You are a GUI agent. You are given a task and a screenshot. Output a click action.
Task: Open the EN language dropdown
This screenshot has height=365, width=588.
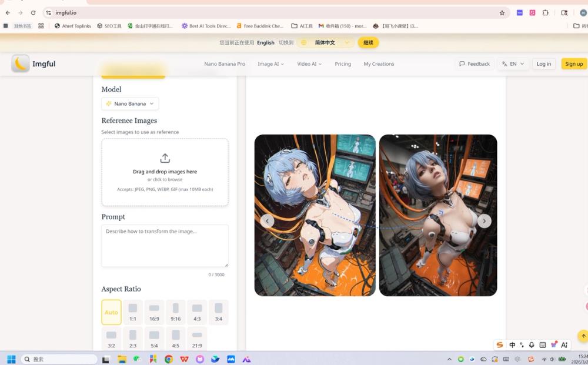pyautogui.click(x=513, y=63)
